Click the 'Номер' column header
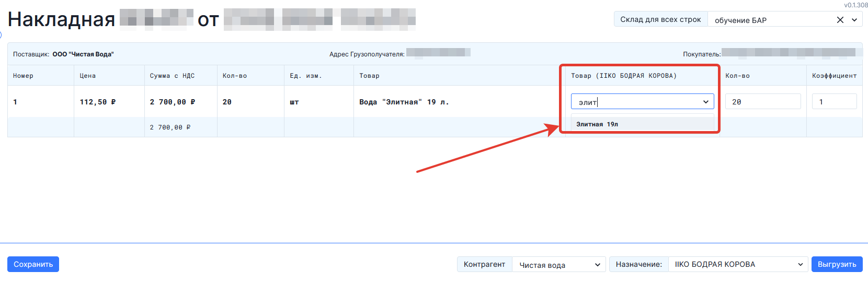Image resolution: width=868 pixels, height=283 pixels. click(x=23, y=76)
